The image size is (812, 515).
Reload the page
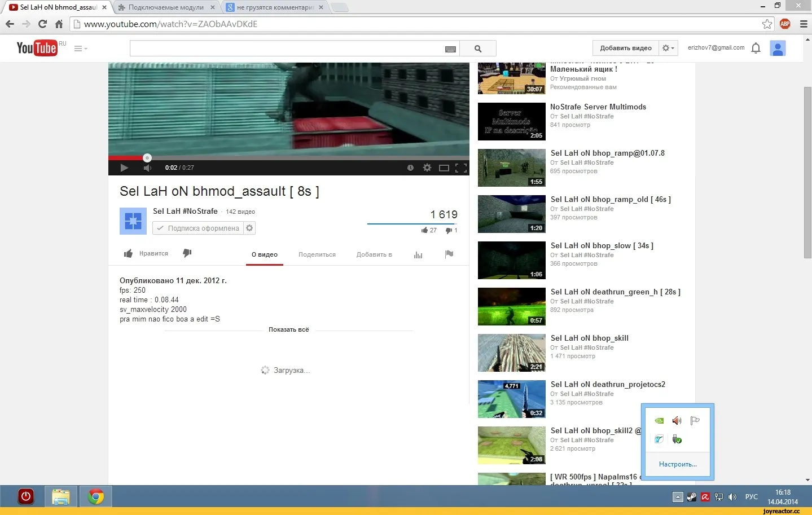pos(42,24)
